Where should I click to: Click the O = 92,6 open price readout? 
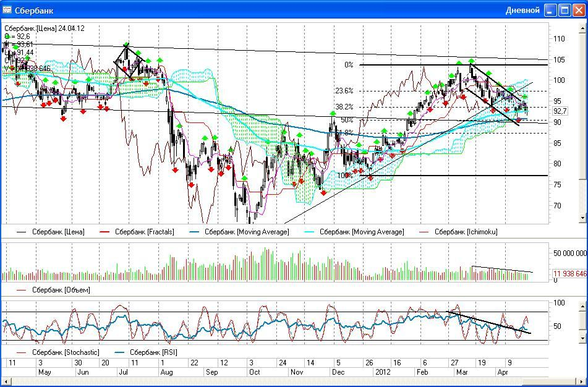17,36
